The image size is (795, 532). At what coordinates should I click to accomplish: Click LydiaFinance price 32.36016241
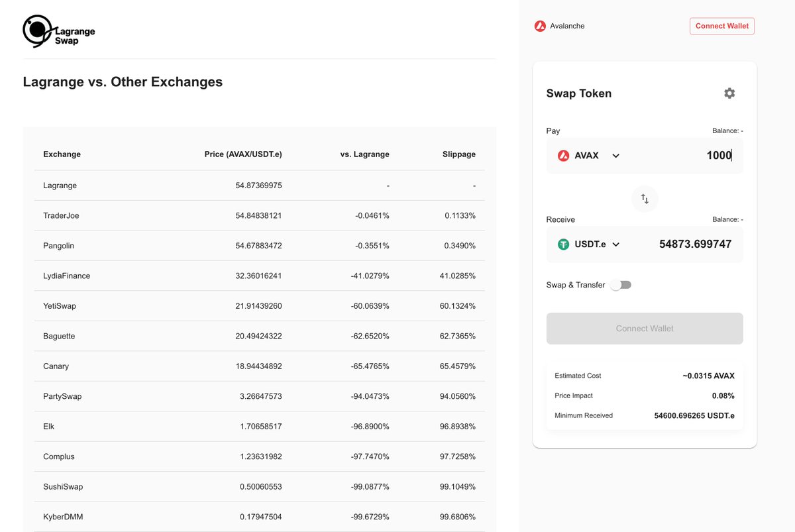coord(258,276)
